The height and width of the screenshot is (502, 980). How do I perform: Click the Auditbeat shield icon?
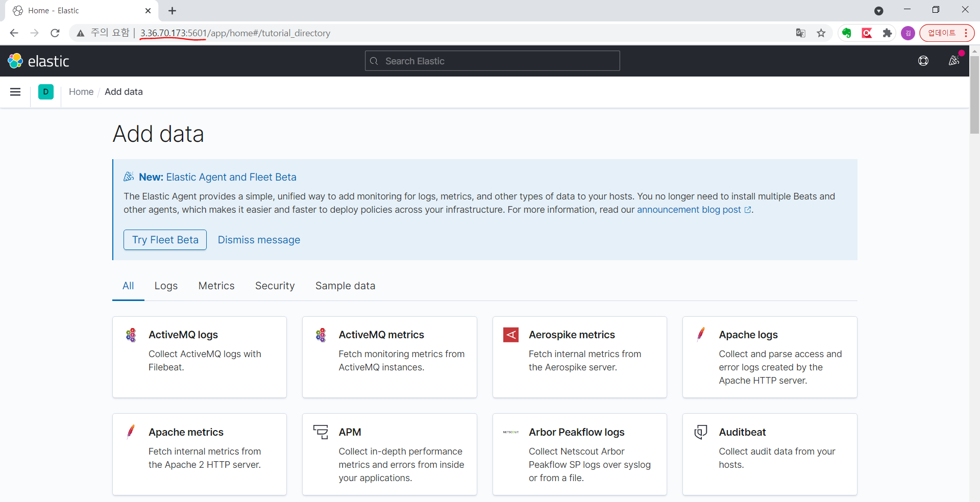701,432
